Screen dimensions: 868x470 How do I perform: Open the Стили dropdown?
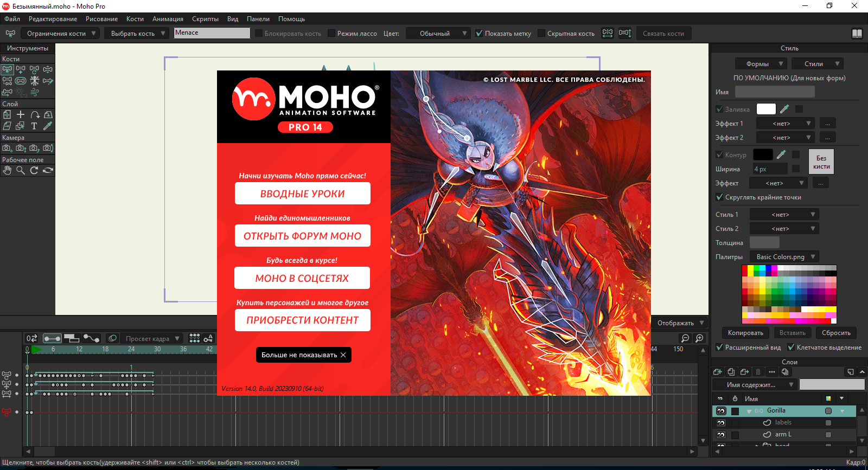click(x=818, y=63)
